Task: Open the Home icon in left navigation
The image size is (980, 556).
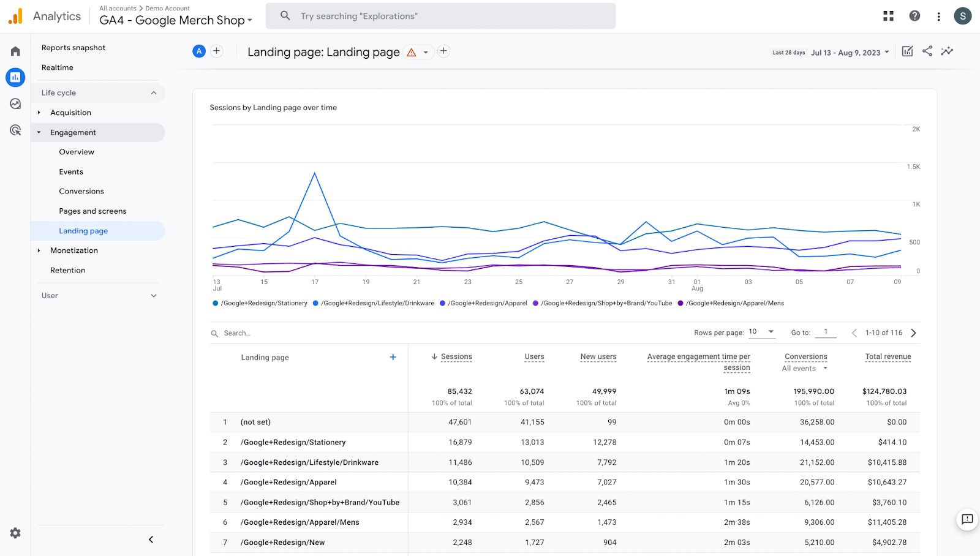Action: [15, 51]
